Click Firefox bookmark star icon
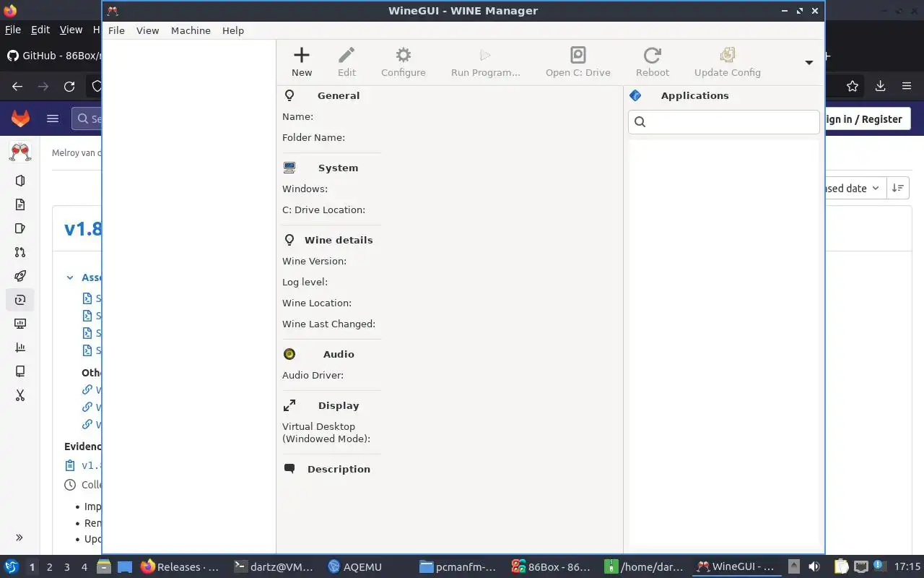 (x=853, y=86)
